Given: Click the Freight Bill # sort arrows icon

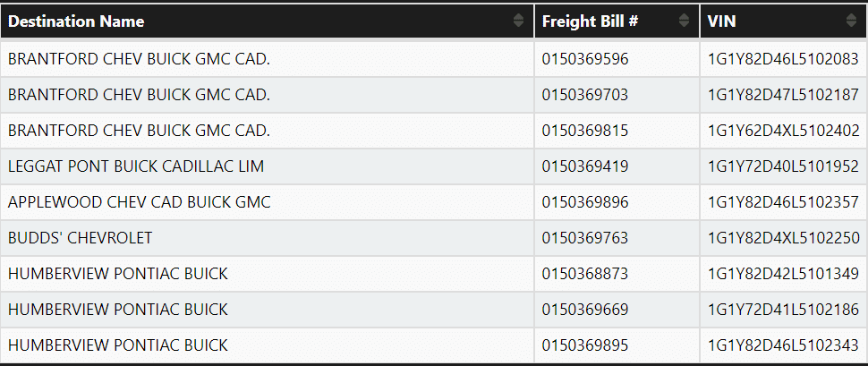Looking at the screenshot, I should [685, 21].
